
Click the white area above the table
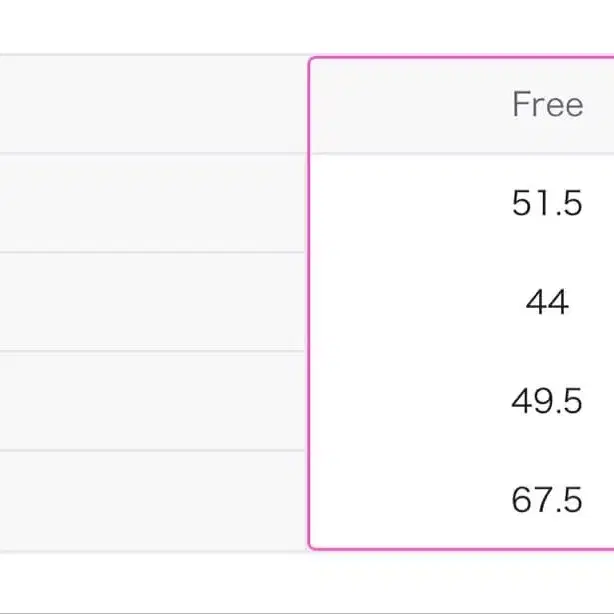click(x=300, y=25)
